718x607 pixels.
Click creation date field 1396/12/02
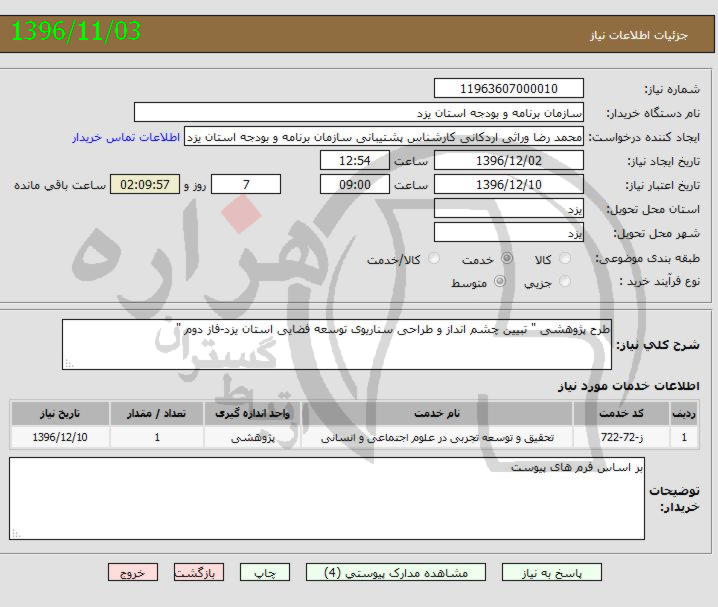[509, 161]
